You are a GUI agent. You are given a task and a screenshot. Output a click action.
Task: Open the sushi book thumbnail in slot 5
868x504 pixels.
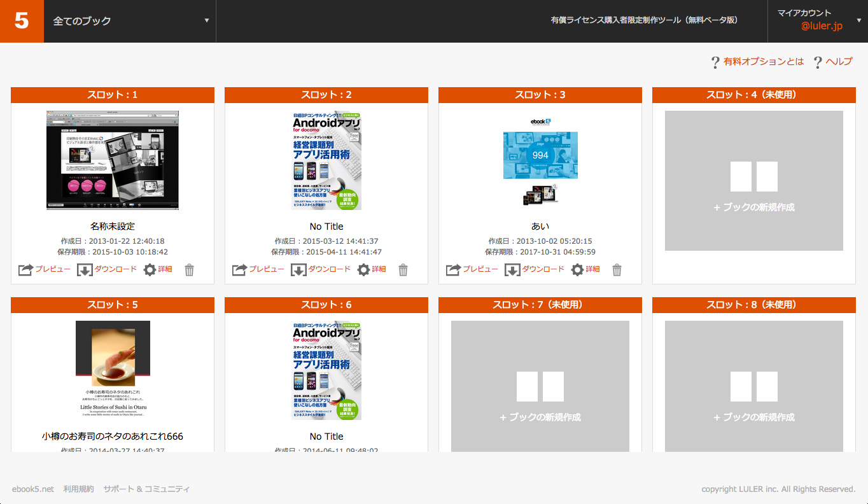[x=113, y=370]
